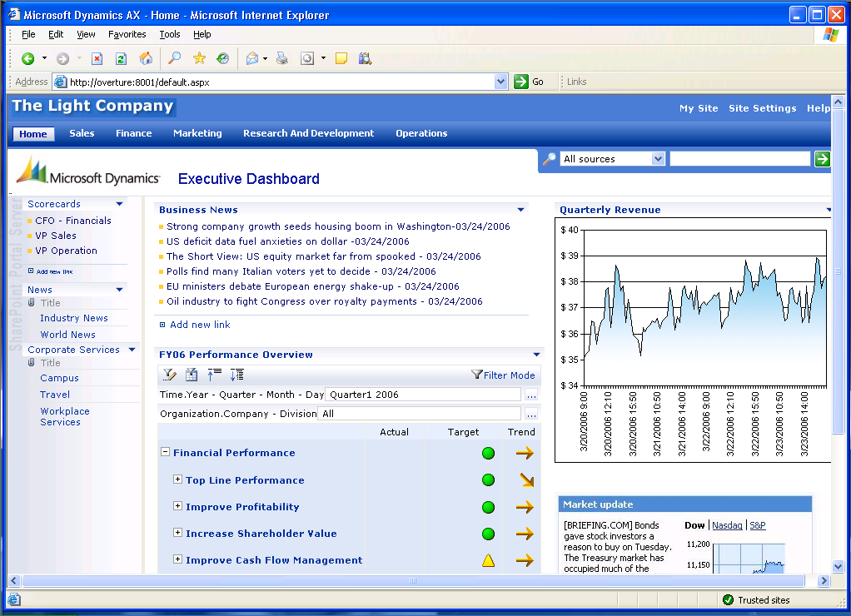The image size is (851, 616).
Task: Click the green search submit arrow
Action: point(822,159)
